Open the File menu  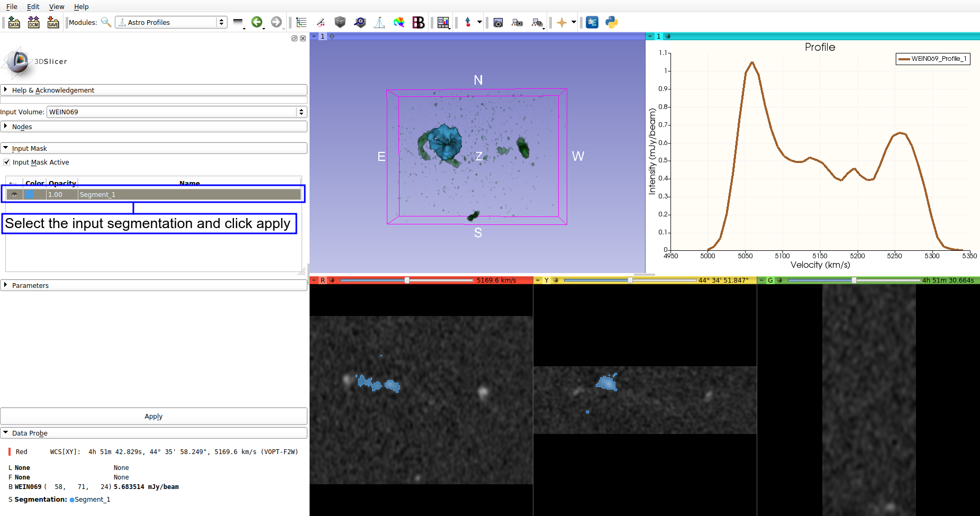click(12, 7)
